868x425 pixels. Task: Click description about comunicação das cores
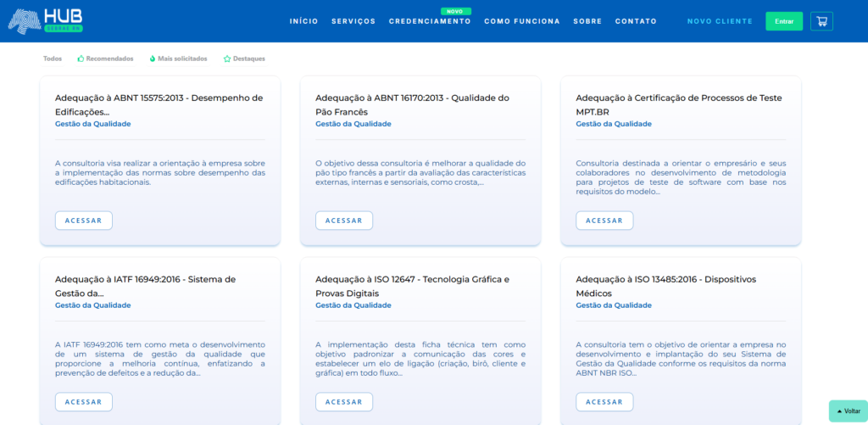tap(420, 359)
